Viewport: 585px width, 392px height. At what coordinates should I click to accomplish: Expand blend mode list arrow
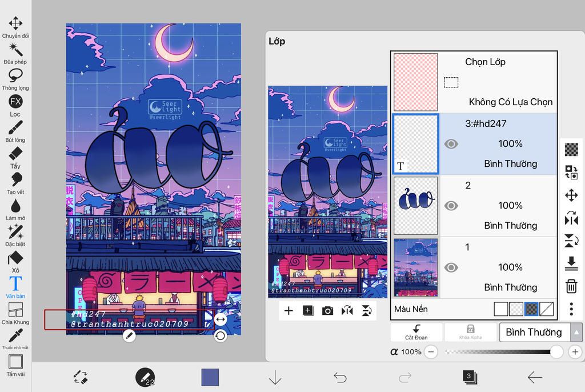[576, 332]
